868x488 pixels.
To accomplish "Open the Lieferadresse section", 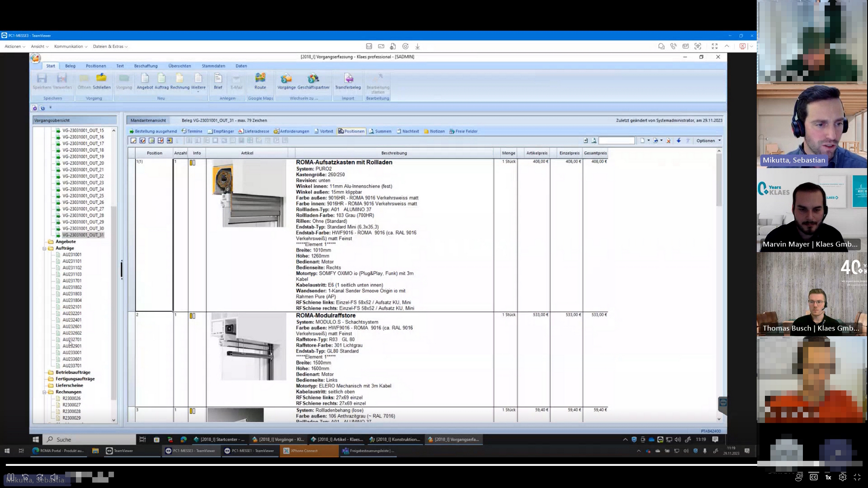I will tap(254, 131).
